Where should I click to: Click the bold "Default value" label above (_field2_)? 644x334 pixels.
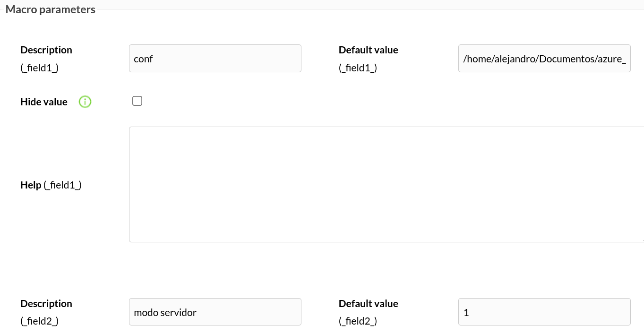click(x=369, y=304)
